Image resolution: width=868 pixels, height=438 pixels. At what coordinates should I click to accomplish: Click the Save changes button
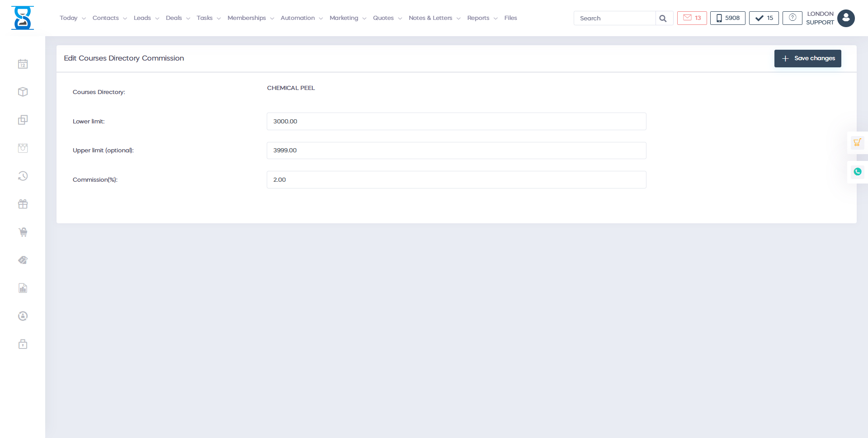click(x=807, y=58)
